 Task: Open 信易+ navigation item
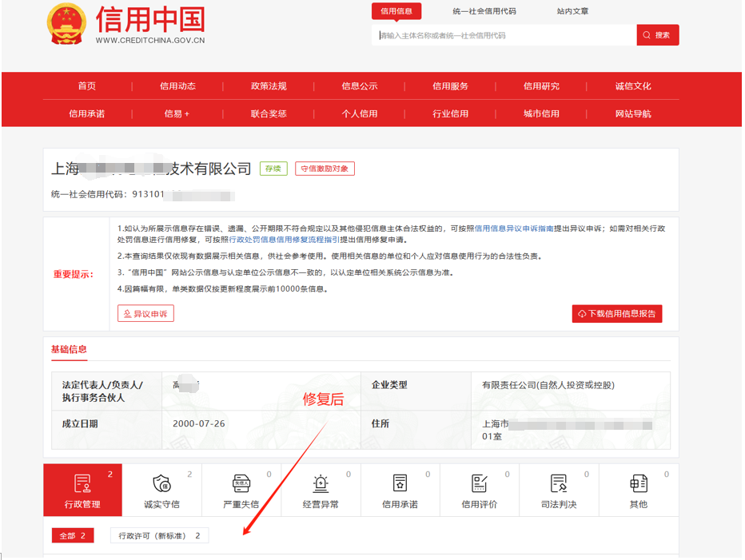(x=177, y=113)
